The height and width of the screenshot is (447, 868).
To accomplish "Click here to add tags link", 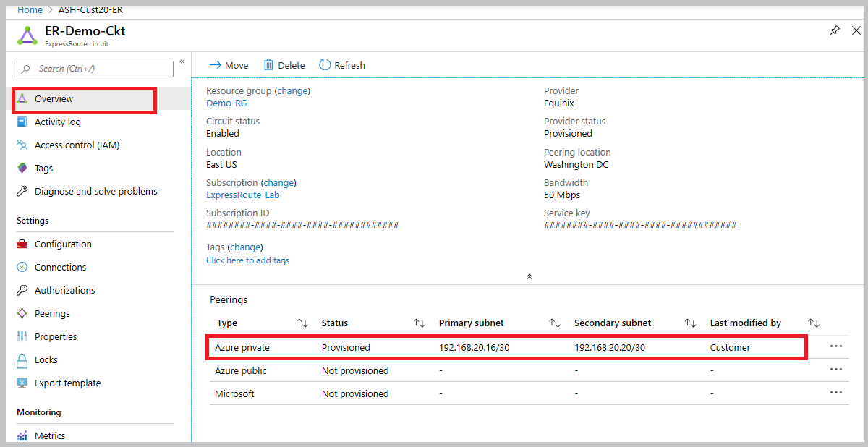I will coord(247,260).
